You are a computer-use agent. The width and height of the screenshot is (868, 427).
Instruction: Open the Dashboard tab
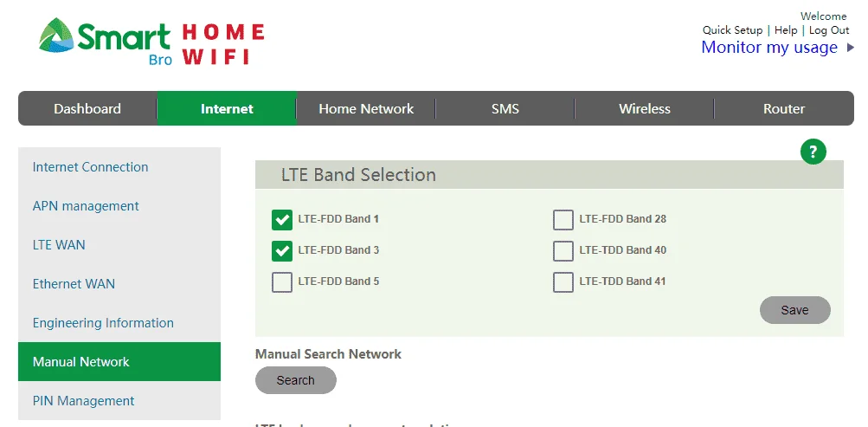[87, 108]
